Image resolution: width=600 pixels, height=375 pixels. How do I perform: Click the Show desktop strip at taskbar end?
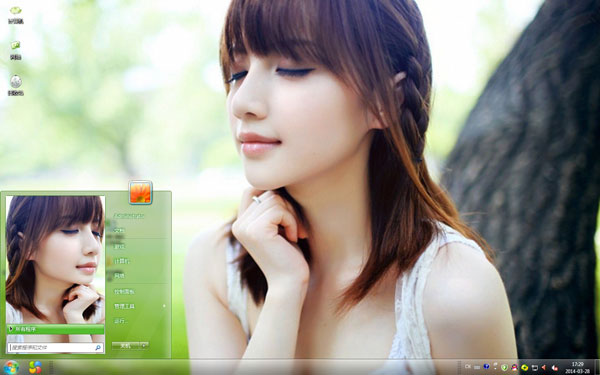point(597,367)
